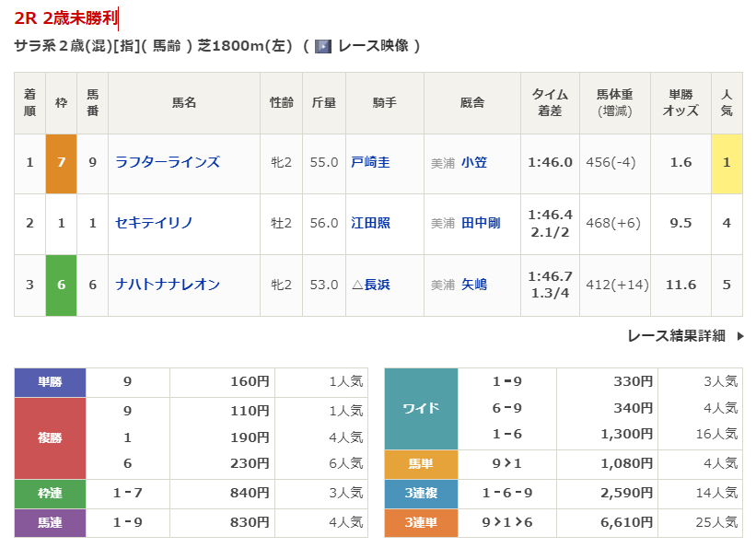756x548 pixels.
Task: Click the red 複勝 payout label
Action: pos(50,438)
